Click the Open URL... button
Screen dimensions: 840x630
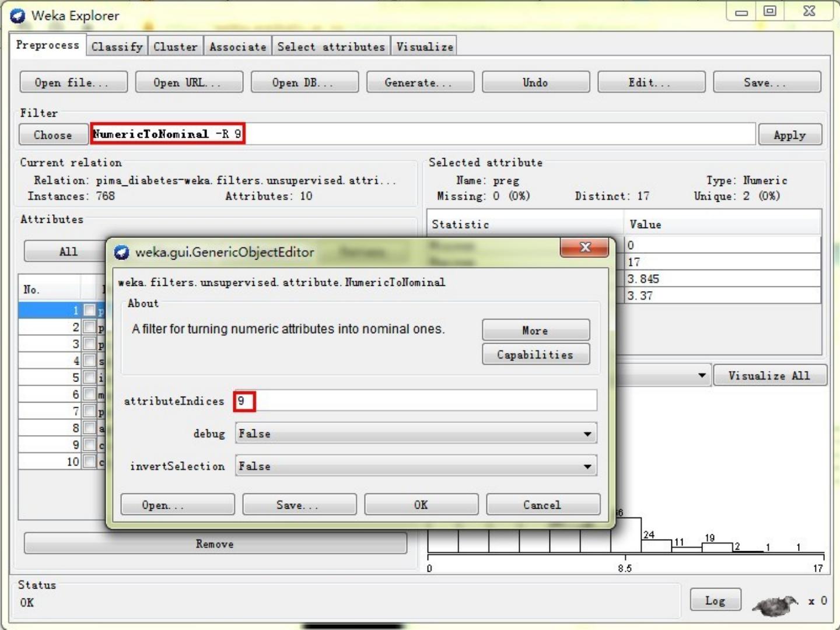[189, 82]
